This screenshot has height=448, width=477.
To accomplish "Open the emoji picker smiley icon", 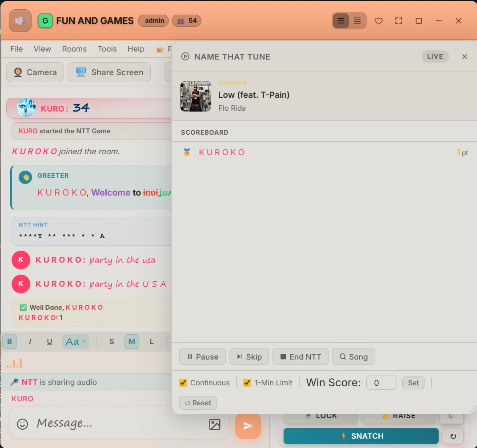I will point(22,424).
